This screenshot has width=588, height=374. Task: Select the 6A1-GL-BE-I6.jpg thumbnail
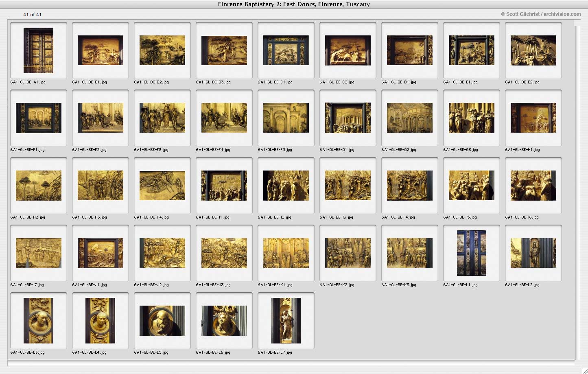[533, 186]
